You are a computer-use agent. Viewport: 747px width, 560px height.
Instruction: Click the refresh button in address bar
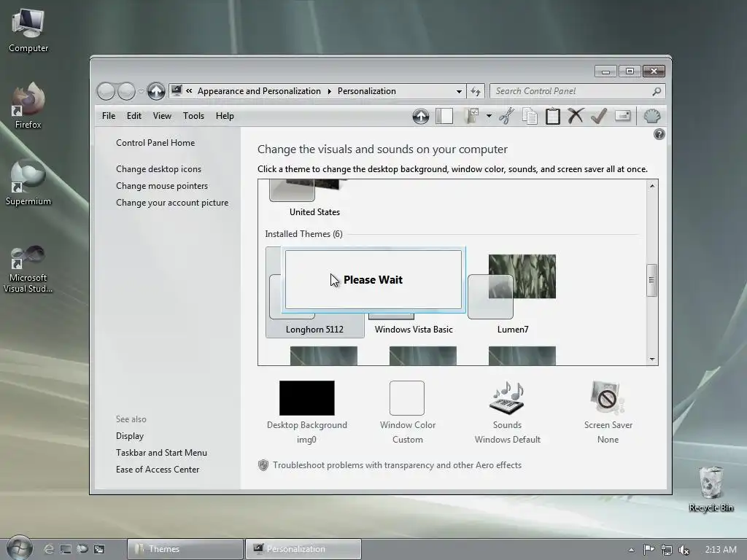click(476, 91)
